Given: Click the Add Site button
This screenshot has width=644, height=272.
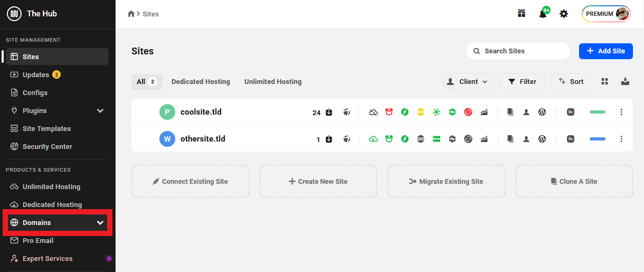Looking at the screenshot, I should 606,51.
